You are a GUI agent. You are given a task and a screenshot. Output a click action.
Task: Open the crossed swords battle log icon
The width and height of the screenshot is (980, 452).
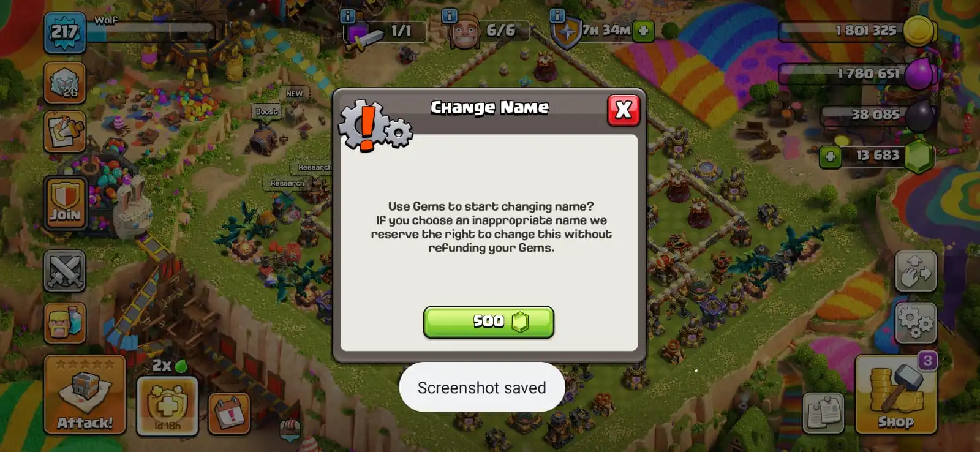tap(65, 271)
